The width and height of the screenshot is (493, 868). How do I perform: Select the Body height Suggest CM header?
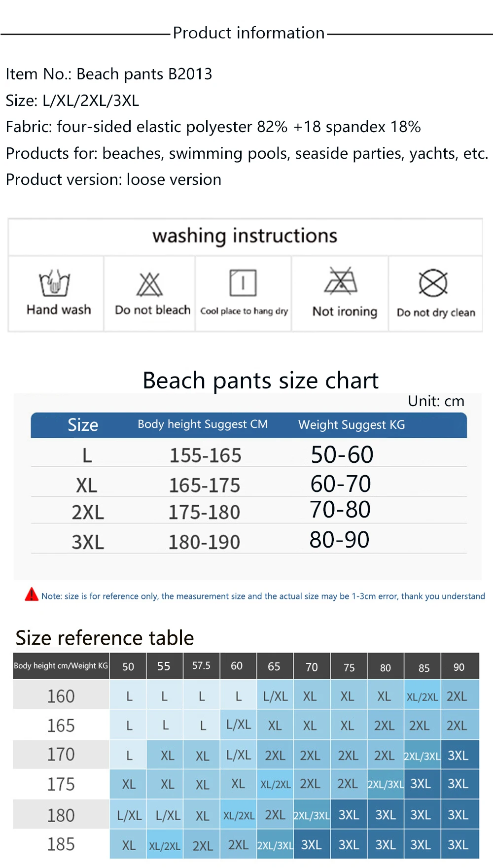(203, 424)
